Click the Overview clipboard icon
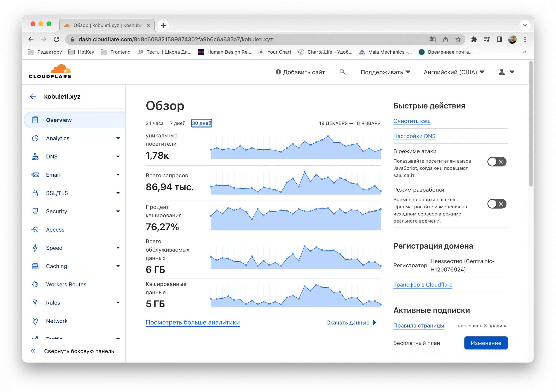The height and width of the screenshot is (392, 556). pos(35,120)
